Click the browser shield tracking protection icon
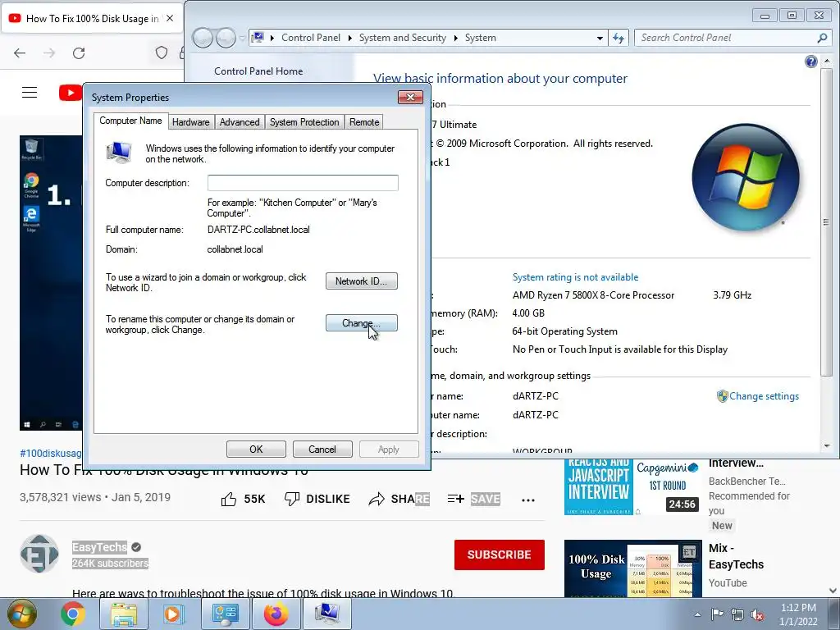 (x=162, y=52)
